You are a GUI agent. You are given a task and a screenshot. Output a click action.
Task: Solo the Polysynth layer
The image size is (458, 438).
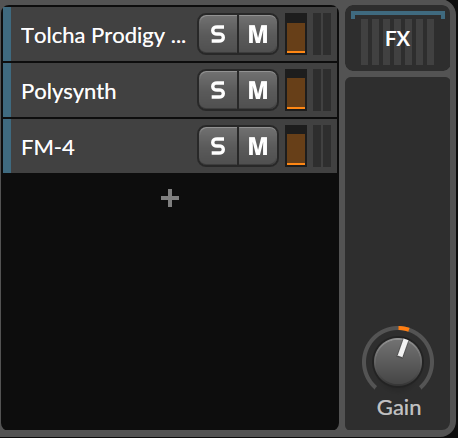coord(218,90)
